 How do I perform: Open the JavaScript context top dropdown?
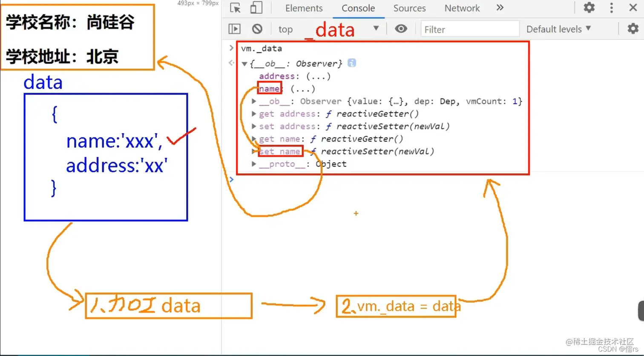[x=328, y=29]
